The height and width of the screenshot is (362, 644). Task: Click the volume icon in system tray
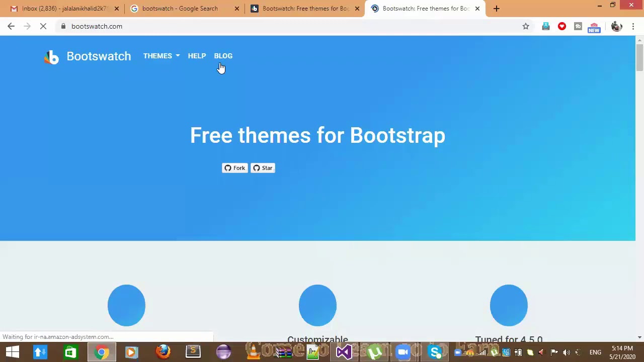[x=566, y=352]
